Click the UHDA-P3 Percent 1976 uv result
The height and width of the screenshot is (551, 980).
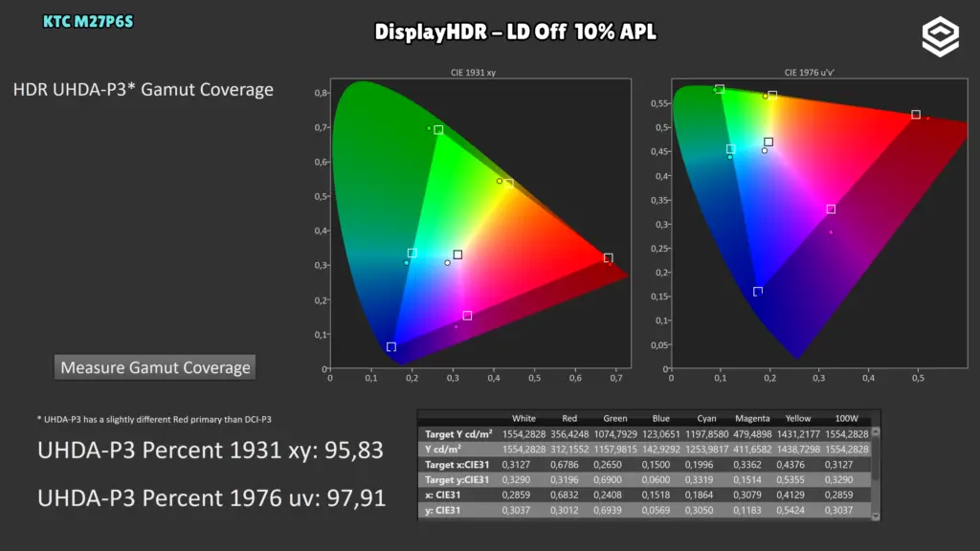coord(212,497)
